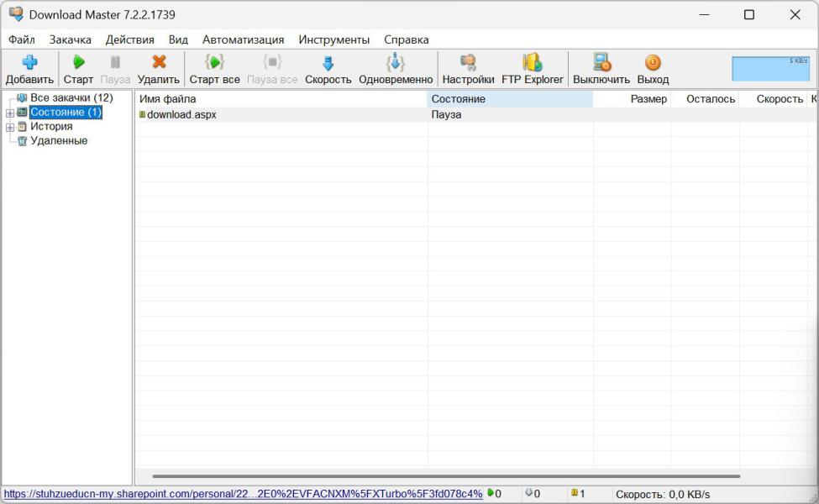Sort by the Имя файла column header
The image size is (819, 504).
281,99
